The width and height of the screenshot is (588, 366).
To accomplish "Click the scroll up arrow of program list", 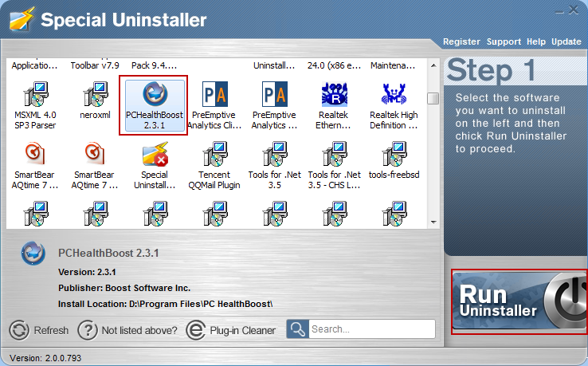I will coord(433,65).
